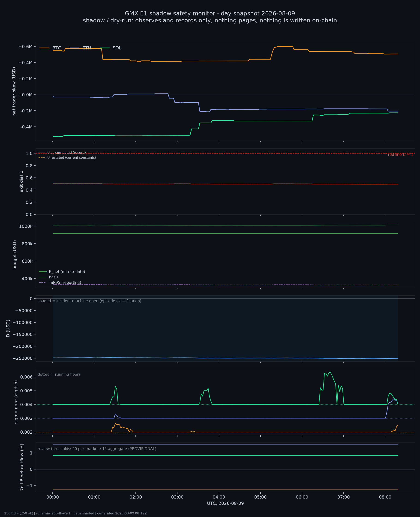Click the '-0.2M' tick label
The image size is (420, 517).
click(x=26, y=111)
